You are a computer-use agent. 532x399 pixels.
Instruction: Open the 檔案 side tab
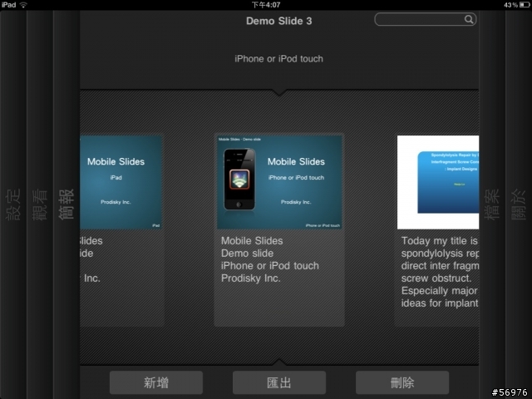coord(491,204)
